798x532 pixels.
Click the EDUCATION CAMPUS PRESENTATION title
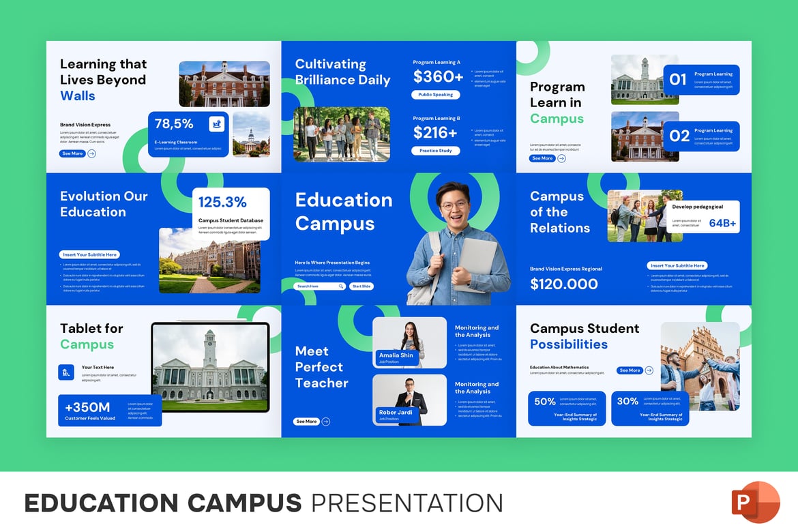264,503
